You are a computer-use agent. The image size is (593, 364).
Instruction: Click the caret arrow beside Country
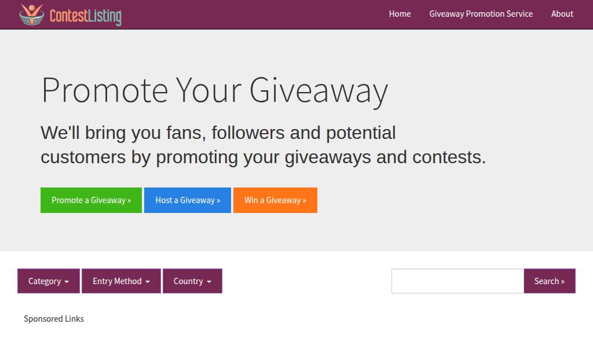(x=208, y=282)
